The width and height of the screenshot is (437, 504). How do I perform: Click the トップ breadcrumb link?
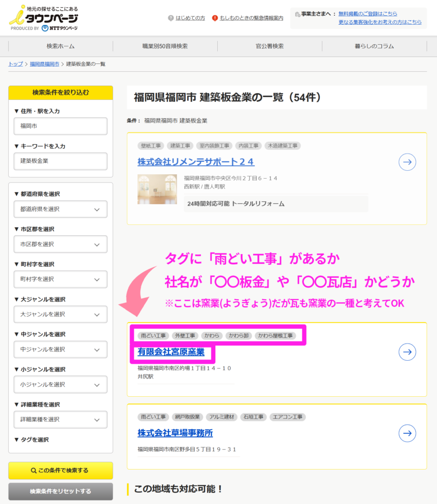(x=15, y=64)
